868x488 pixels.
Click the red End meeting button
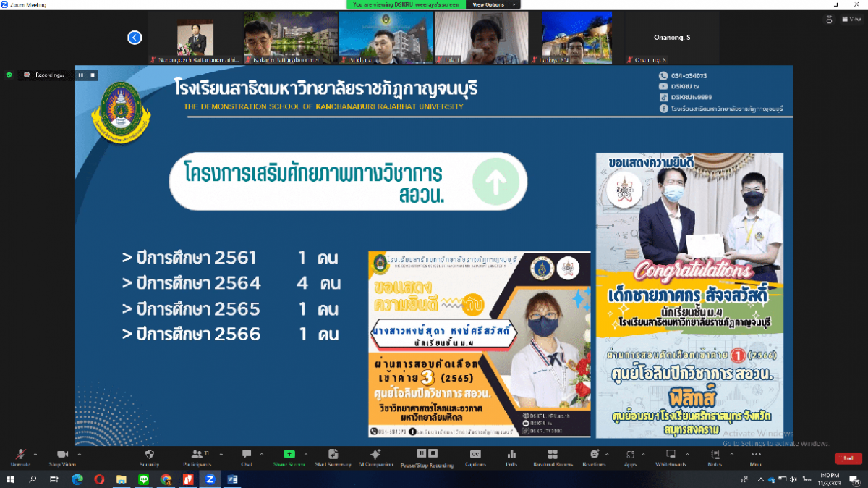click(847, 458)
